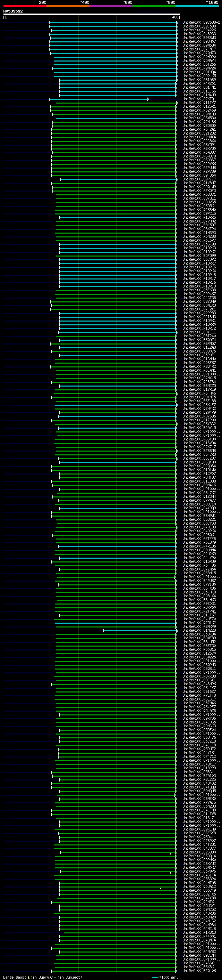
Task: Click label UniRef100_Q1M2Z8
Action: [x=199, y=630]
